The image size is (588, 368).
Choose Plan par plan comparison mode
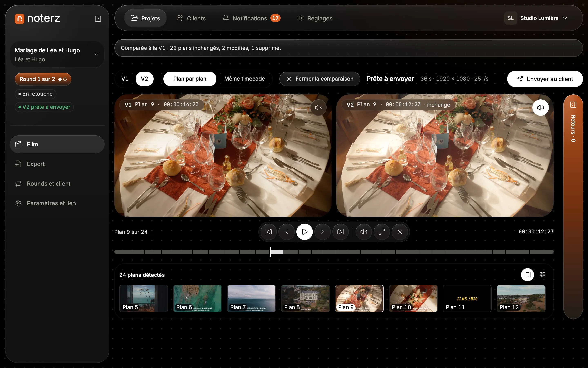[190, 79]
